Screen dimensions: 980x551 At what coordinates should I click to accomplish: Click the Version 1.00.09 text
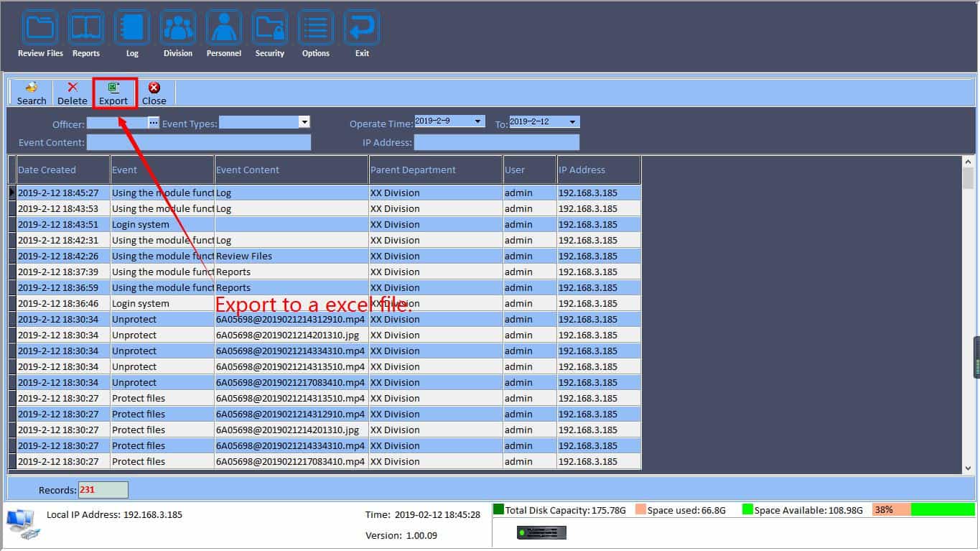pyautogui.click(x=401, y=535)
